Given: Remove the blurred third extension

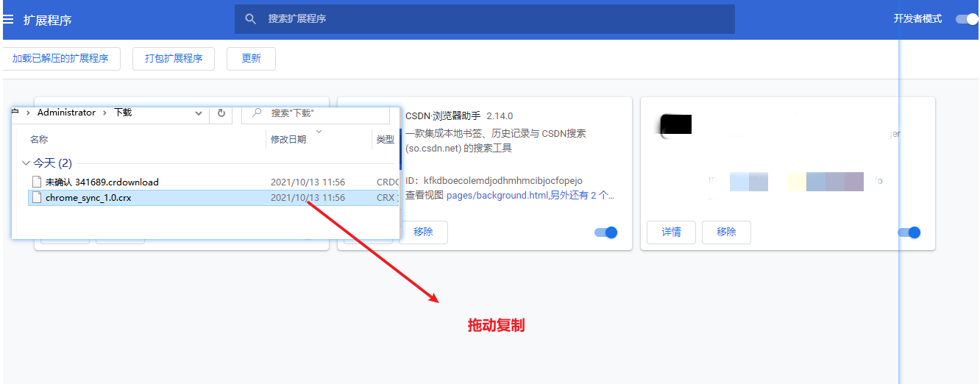Looking at the screenshot, I should 726,232.
